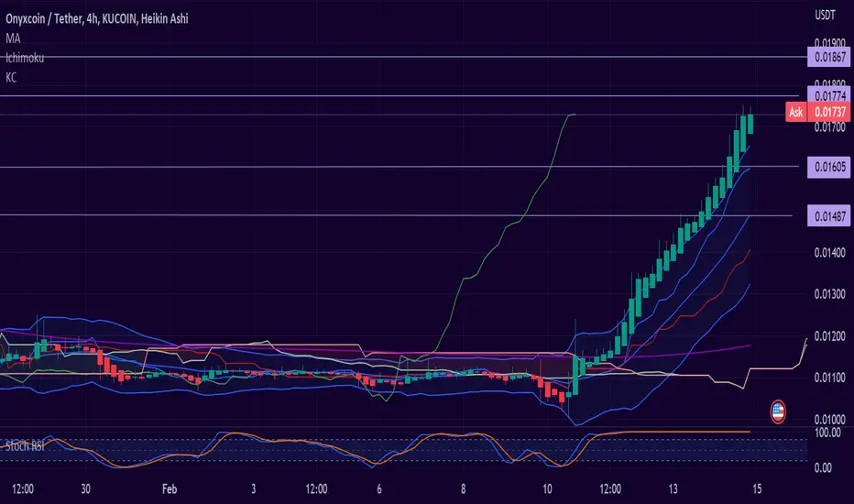Click the 0.01100 price axis value

[830, 378]
